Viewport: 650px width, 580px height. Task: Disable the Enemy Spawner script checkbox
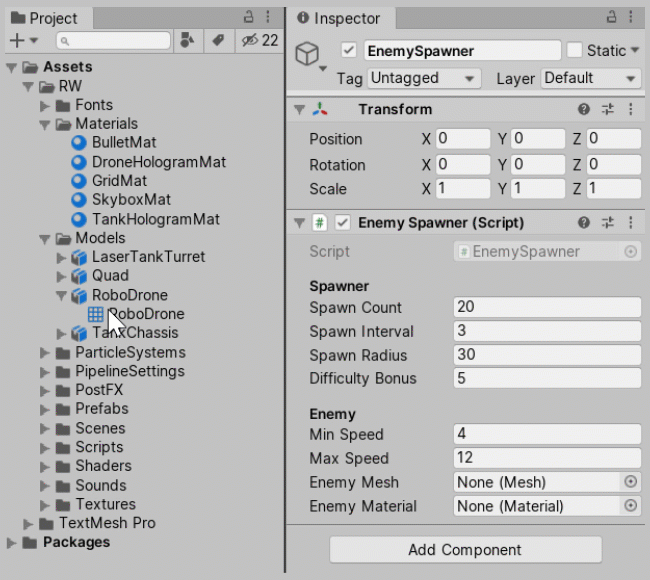pos(342,223)
